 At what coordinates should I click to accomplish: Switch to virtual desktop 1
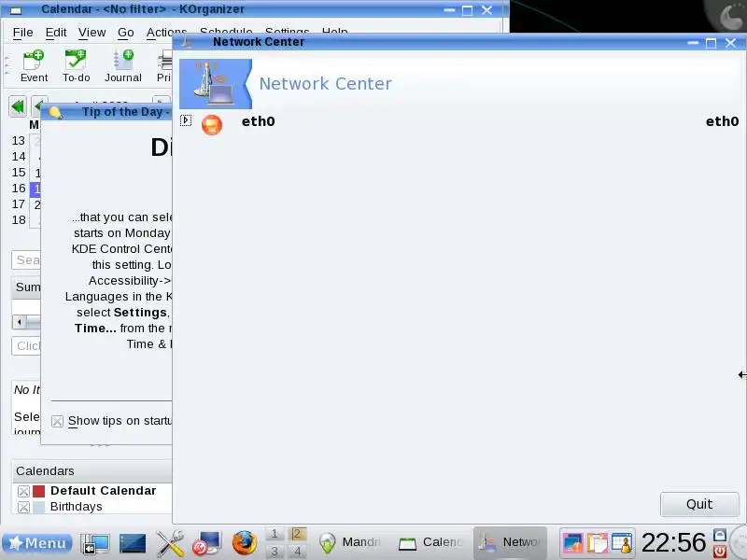(275, 534)
